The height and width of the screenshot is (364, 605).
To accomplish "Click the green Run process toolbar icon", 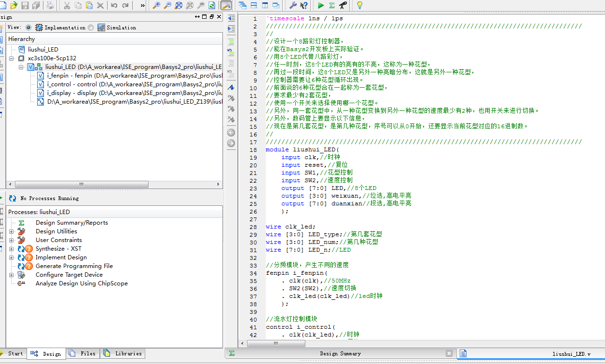I will point(321,5).
